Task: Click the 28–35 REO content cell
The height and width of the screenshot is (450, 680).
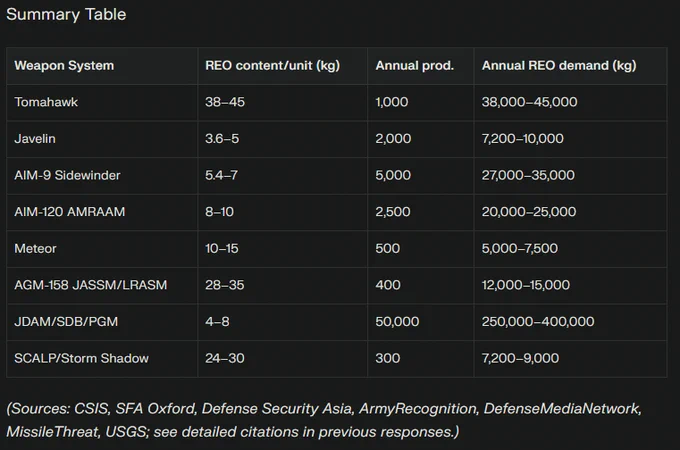Action: (x=225, y=285)
